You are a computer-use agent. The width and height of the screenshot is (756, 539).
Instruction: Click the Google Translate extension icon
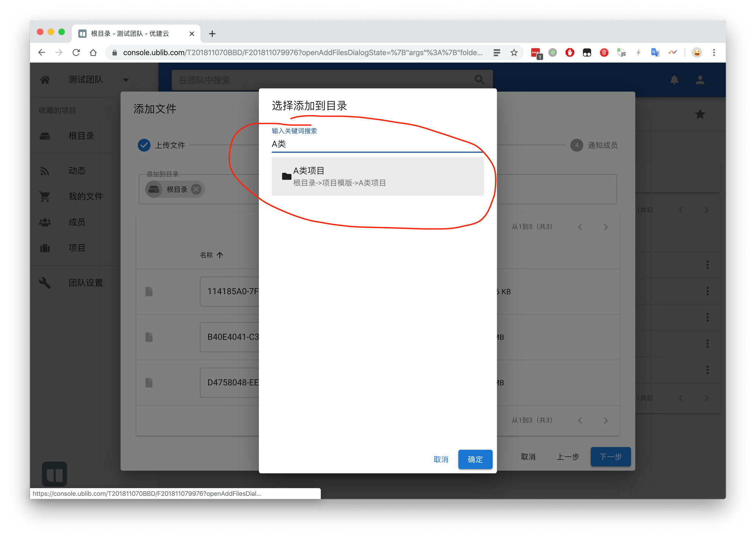click(655, 53)
